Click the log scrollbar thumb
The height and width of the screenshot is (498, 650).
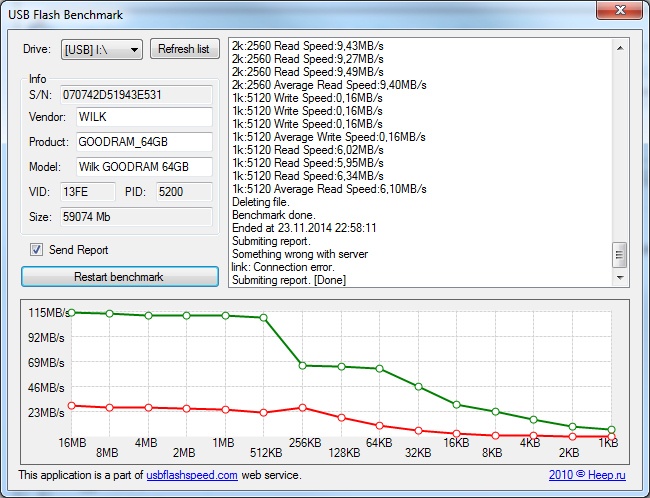621,256
